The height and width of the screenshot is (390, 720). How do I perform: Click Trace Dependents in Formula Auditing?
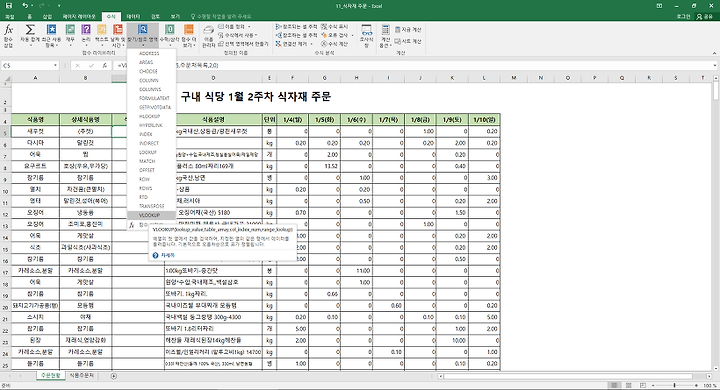click(x=297, y=35)
